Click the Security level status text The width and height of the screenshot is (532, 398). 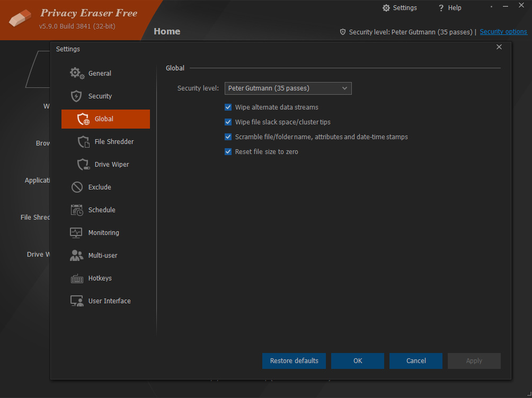(x=411, y=32)
